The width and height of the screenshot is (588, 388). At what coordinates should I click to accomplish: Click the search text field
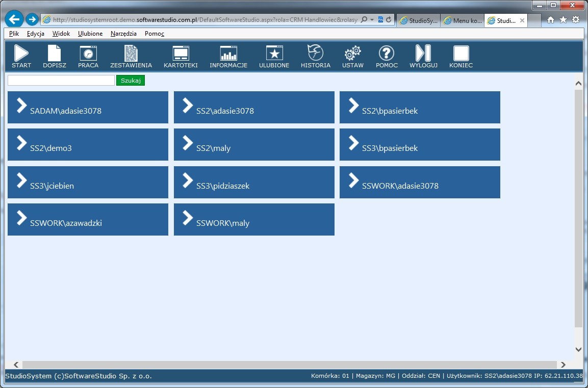pyautogui.click(x=61, y=80)
